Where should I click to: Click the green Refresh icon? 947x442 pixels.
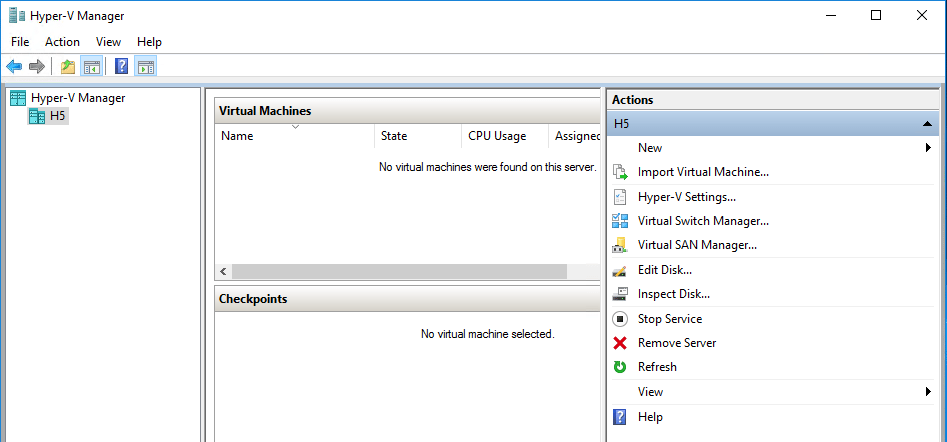(620, 367)
